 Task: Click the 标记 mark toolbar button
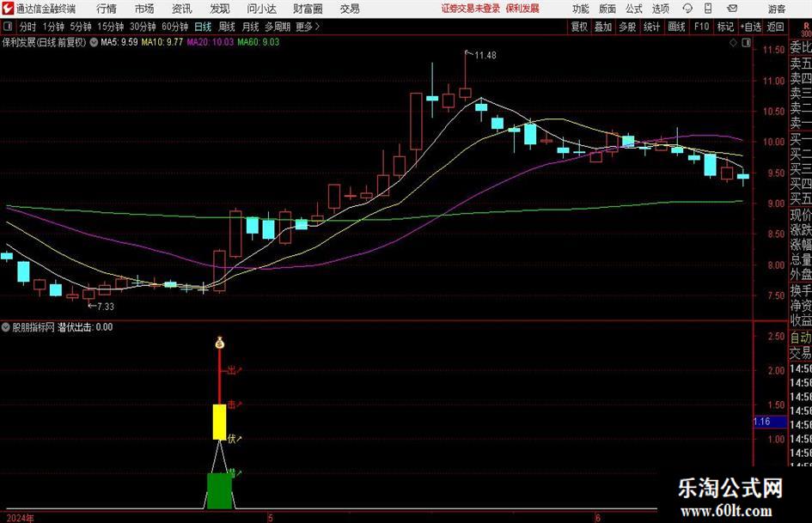[725, 27]
